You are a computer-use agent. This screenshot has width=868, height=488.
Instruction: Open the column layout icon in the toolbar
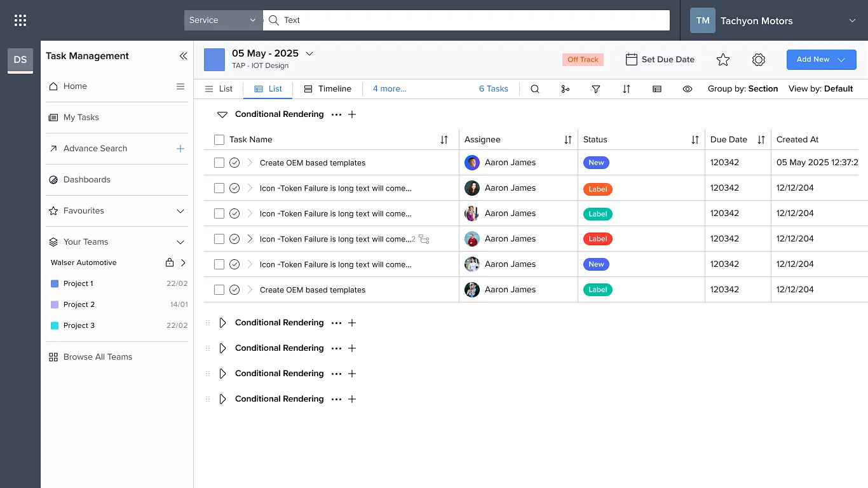pyautogui.click(x=657, y=89)
